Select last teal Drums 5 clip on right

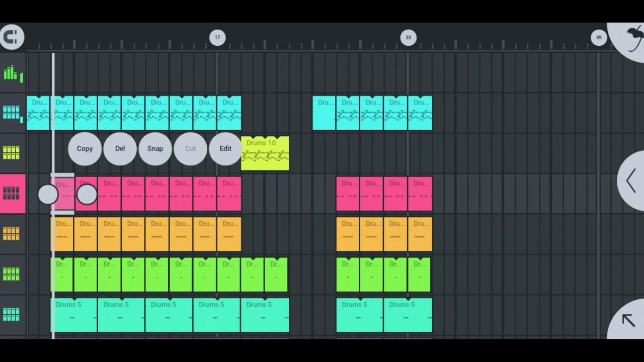(x=408, y=315)
